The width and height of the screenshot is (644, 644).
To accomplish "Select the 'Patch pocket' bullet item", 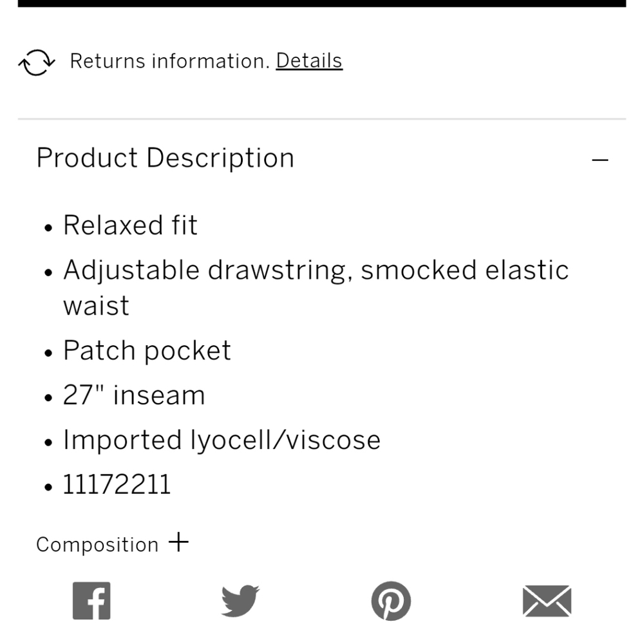I will (147, 351).
